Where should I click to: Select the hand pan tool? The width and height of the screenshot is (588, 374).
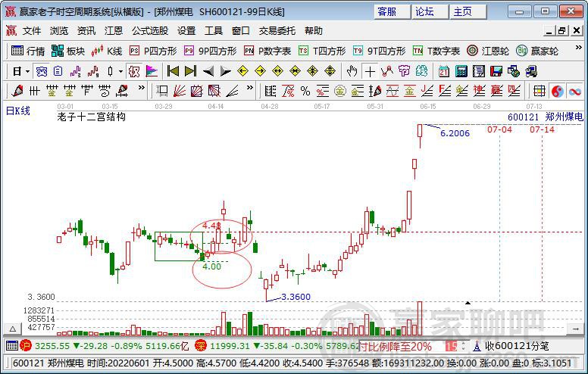tap(352, 71)
